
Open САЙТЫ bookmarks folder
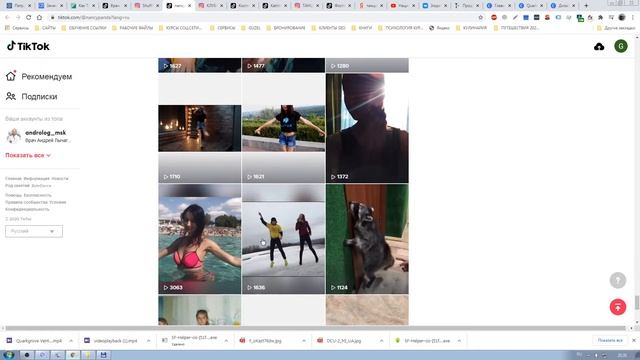point(45,28)
